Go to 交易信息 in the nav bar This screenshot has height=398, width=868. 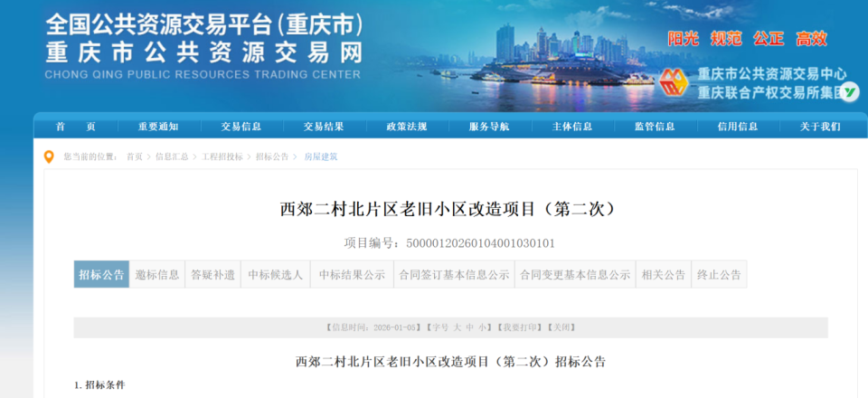(x=241, y=127)
